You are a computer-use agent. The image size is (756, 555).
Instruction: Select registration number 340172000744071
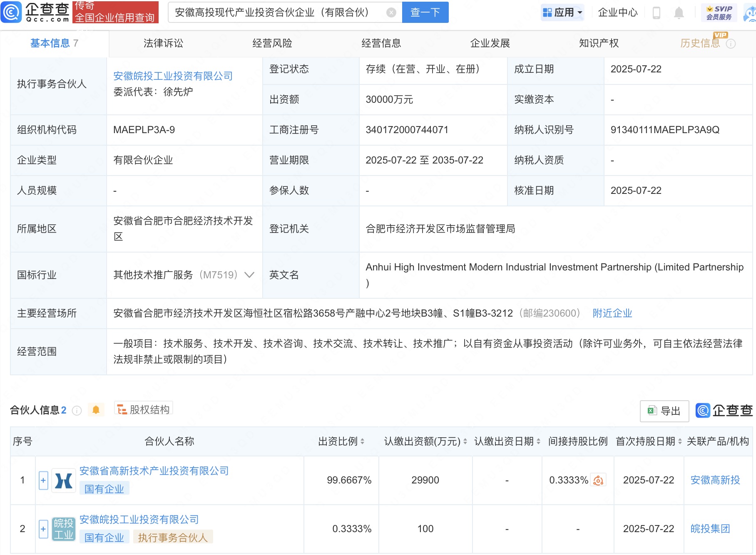point(407,130)
